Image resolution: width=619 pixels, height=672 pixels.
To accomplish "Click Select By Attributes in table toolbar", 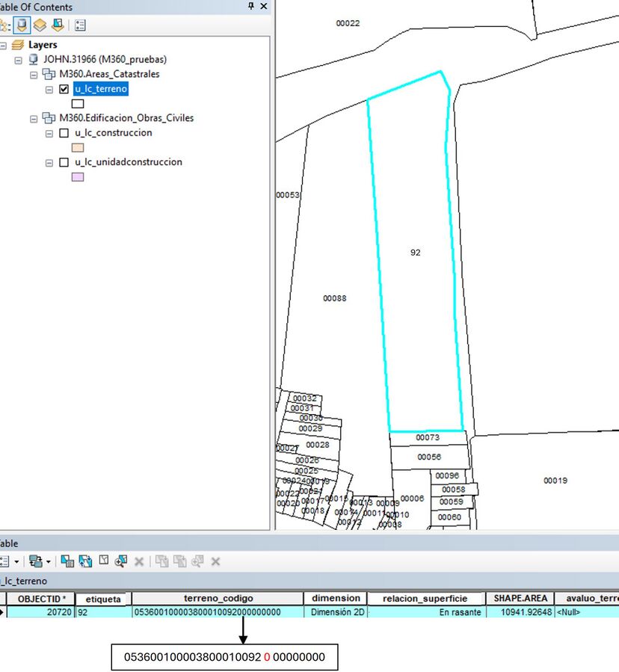I will pyautogui.click(x=67, y=561).
